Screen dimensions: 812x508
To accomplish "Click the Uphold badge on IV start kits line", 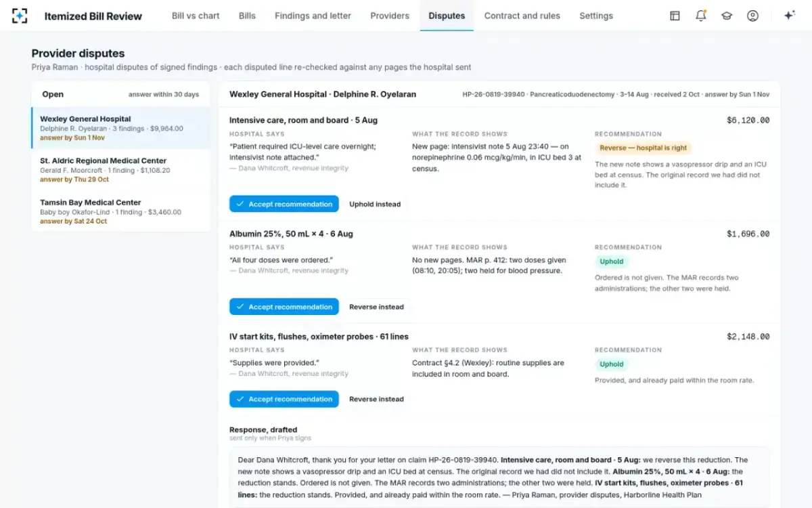I will [x=612, y=364].
